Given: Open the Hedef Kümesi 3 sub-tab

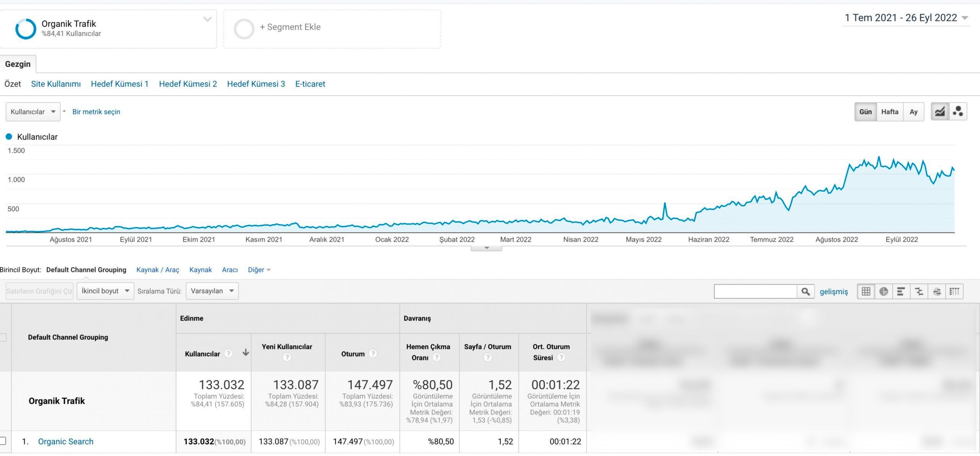Looking at the screenshot, I should coord(256,84).
